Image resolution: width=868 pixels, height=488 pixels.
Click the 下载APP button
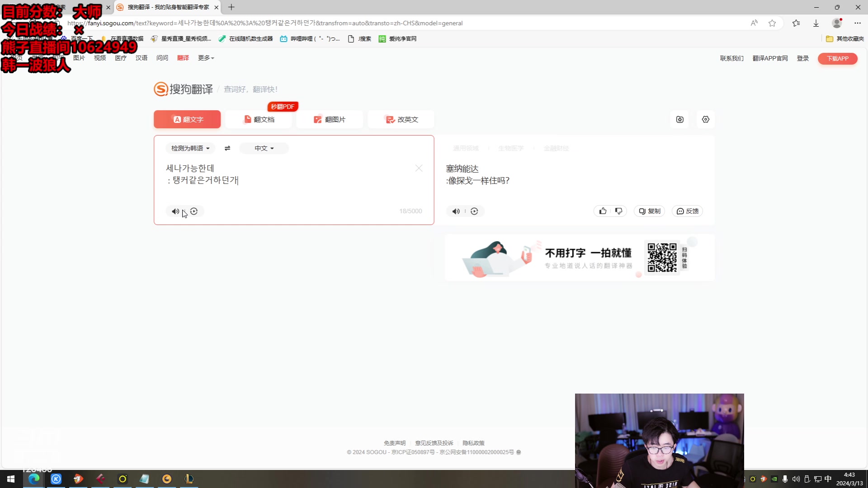click(837, 58)
